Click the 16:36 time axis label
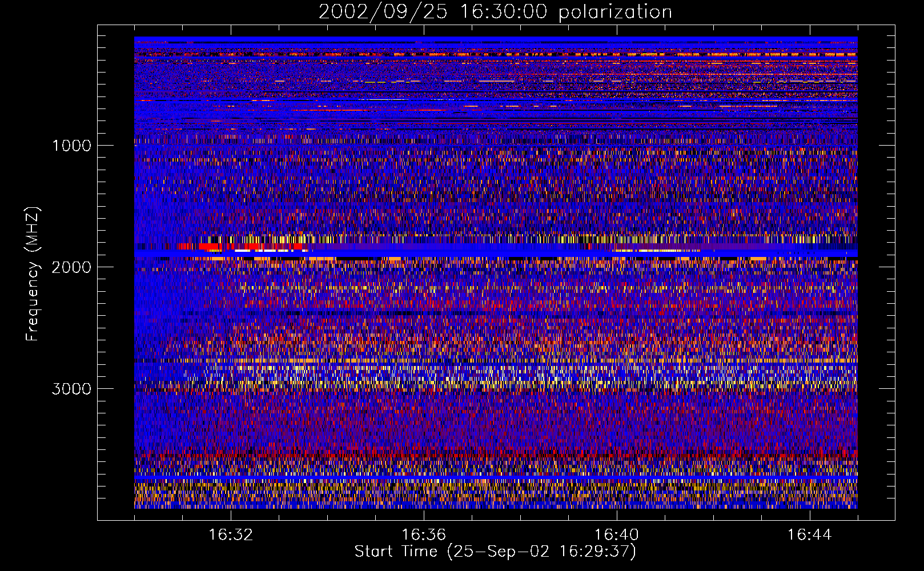The image size is (924, 571). [424, 535]
